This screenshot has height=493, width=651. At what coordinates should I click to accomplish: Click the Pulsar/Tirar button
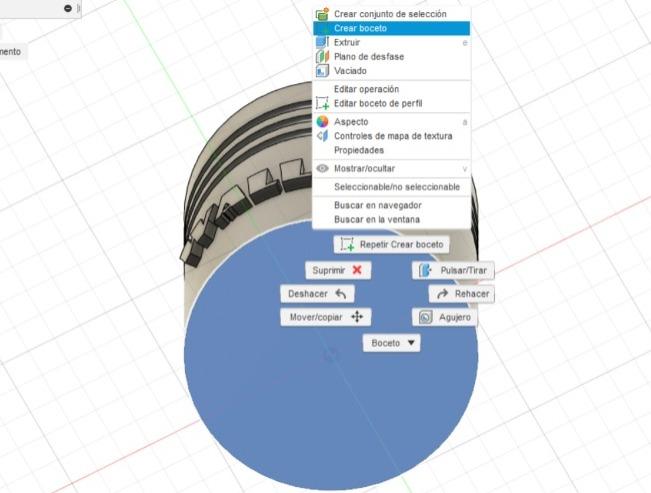[453, 270]
